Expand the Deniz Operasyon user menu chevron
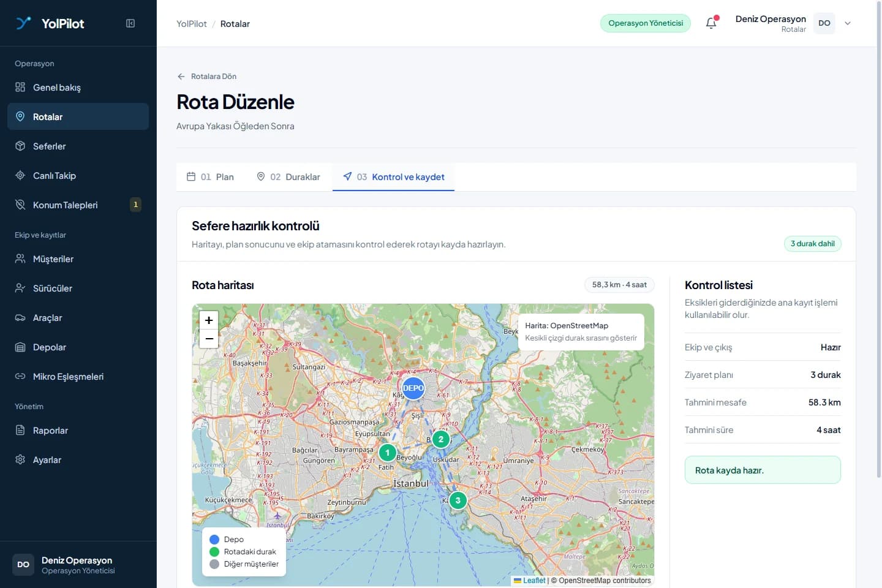 point(848,23)
